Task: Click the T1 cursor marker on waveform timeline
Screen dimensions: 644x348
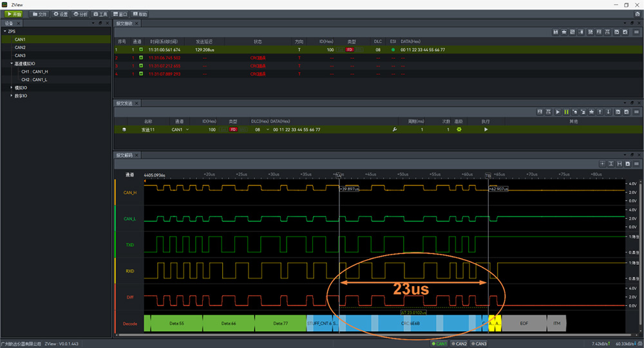Action: [339, 175]
